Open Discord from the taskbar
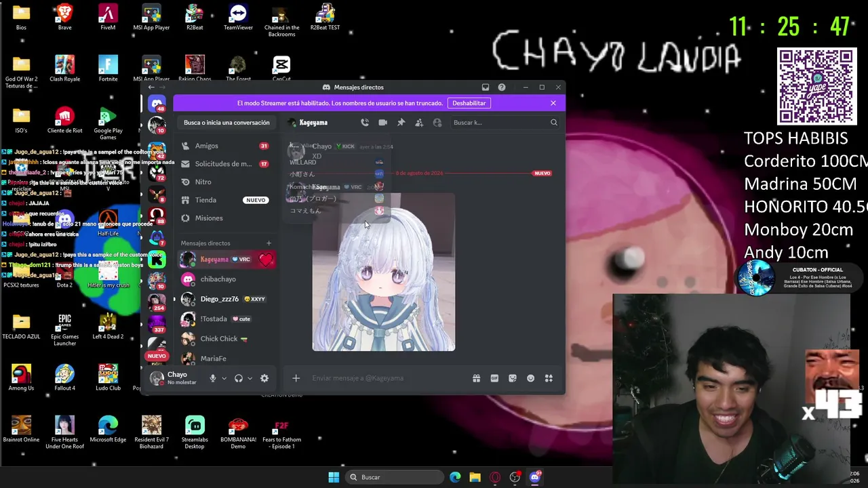 535,477
